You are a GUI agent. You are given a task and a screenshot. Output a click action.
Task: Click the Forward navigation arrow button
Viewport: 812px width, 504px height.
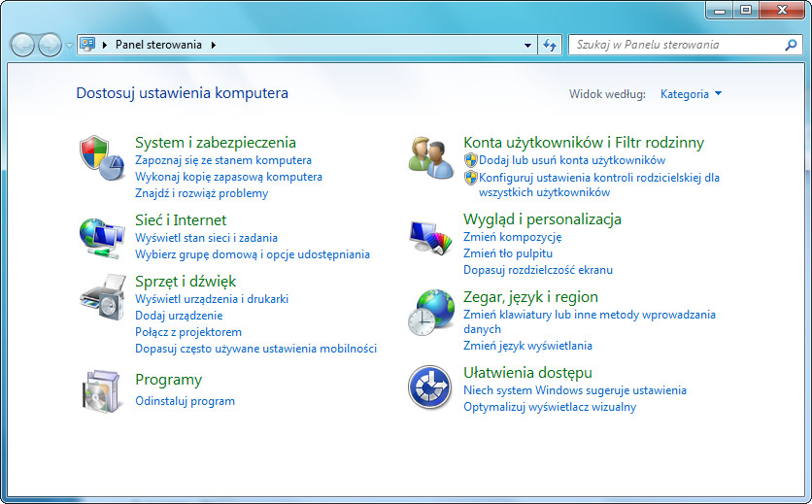click(x=51, y=45)
